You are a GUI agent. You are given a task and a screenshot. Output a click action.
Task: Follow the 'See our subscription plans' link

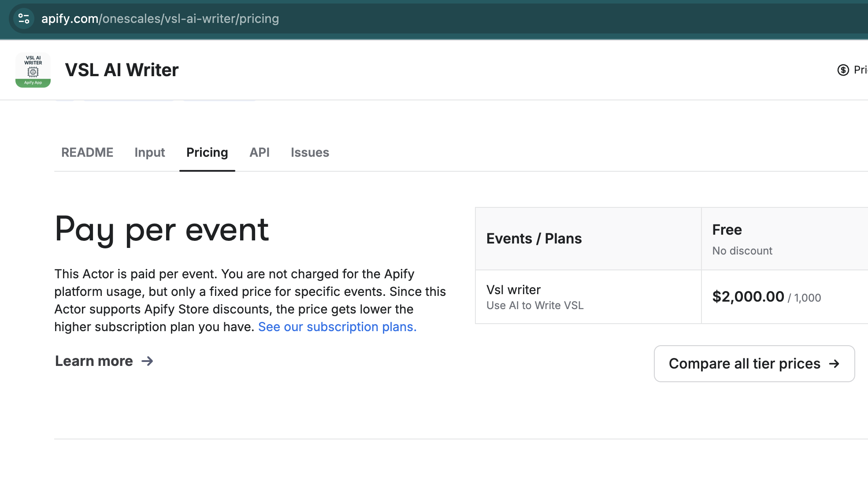coord(337,327)
